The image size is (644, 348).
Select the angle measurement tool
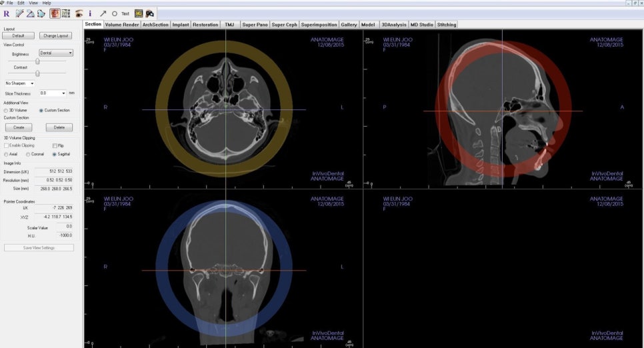click(31, 13)
